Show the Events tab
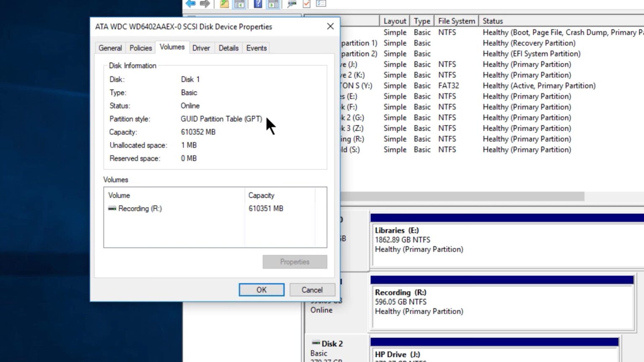Image resolution: width=644 pixels, height=362 pixels. (257, 48)
